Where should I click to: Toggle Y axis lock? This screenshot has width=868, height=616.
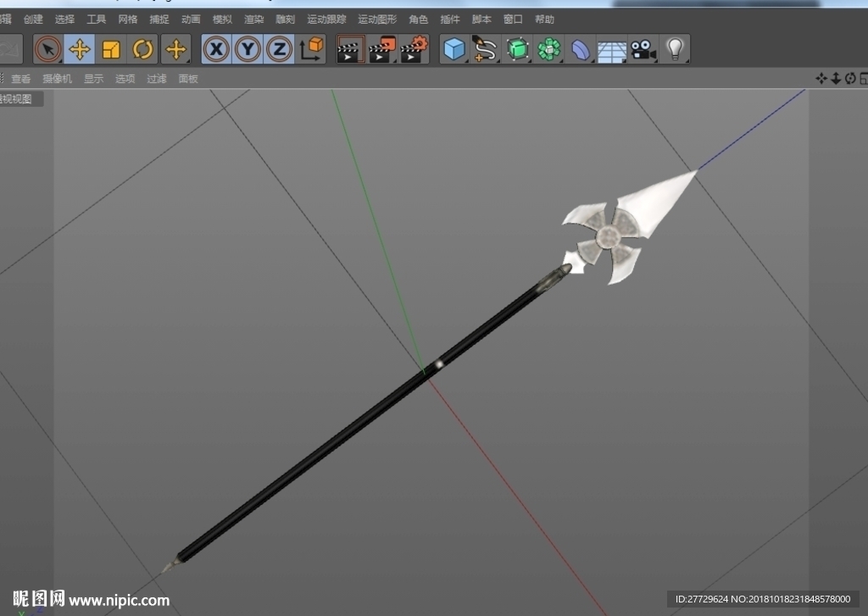[x=248, y=49]
